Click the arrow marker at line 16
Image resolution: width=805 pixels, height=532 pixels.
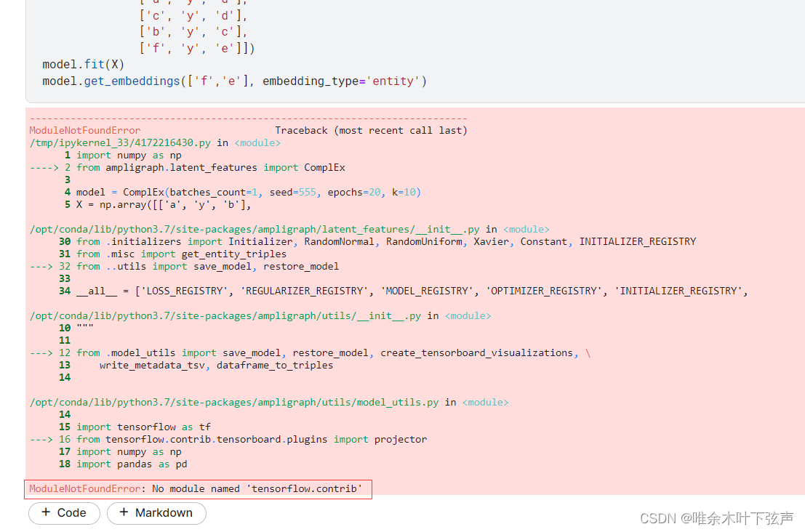click(41, 439)
